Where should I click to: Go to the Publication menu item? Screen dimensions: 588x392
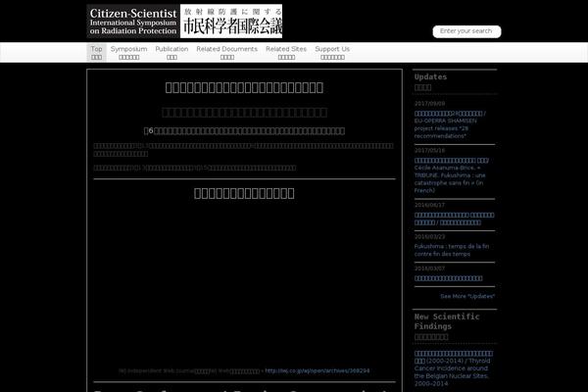click(x=171, y=53)
